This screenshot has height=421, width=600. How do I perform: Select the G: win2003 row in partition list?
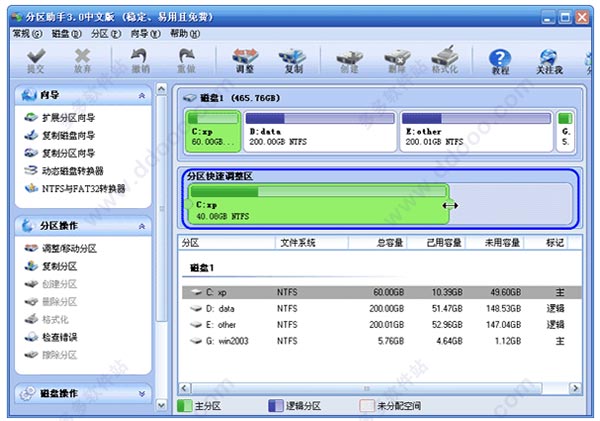(x=382, y=341)
